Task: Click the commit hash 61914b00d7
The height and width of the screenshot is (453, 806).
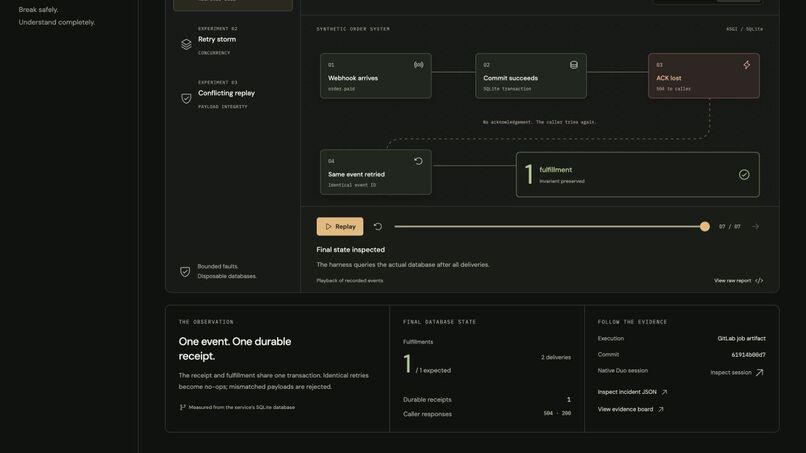Action: 748,355
